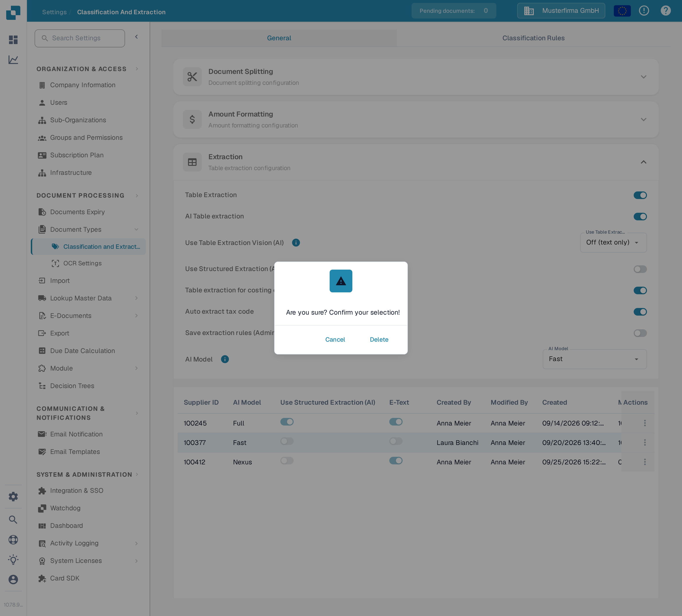Open the search magnifier in left rail
The image size is (682, 616).
coord(13,520)
